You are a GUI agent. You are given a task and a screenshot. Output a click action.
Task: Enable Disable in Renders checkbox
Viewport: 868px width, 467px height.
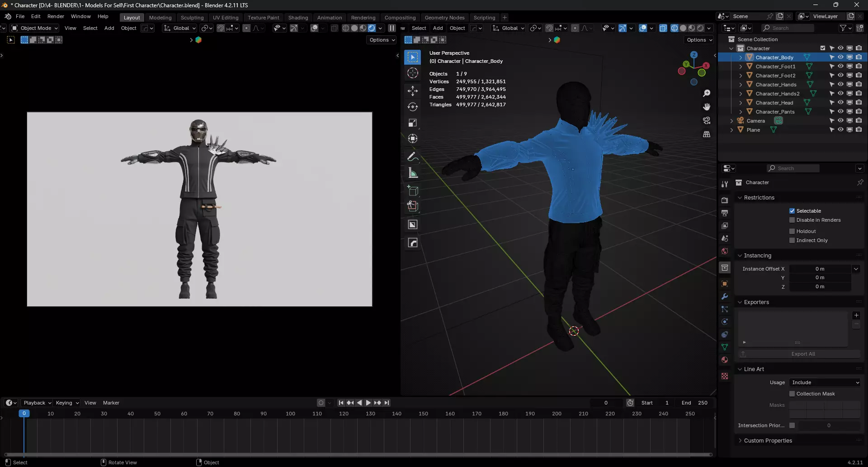tap(792, 220)
